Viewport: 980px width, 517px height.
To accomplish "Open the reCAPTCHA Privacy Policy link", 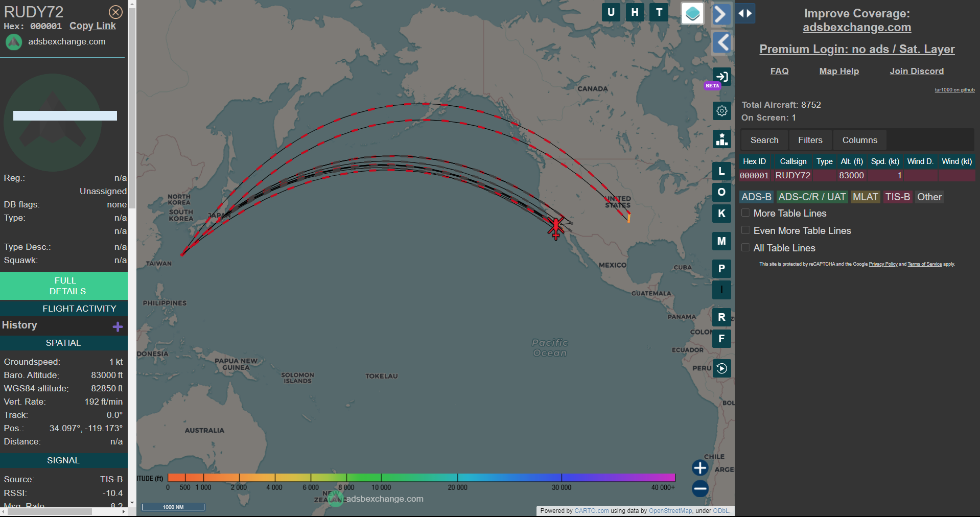I will click(883, 264).
